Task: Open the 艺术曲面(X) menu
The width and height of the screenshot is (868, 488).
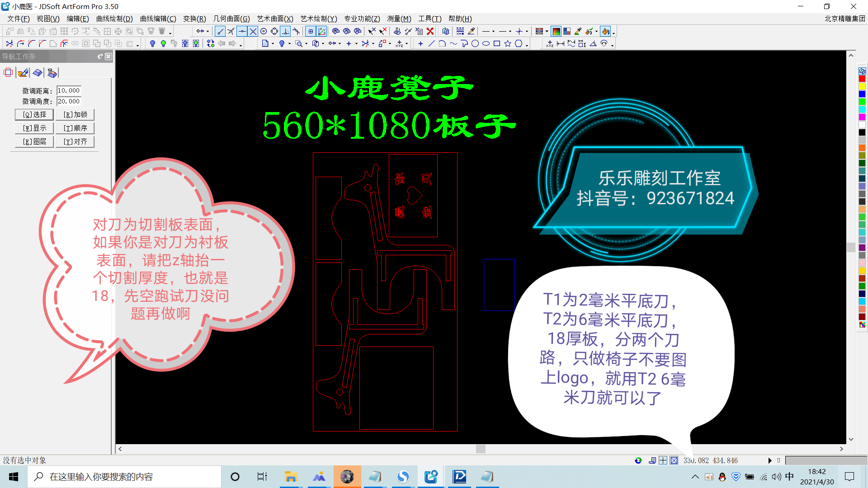Action: point(275,19)
